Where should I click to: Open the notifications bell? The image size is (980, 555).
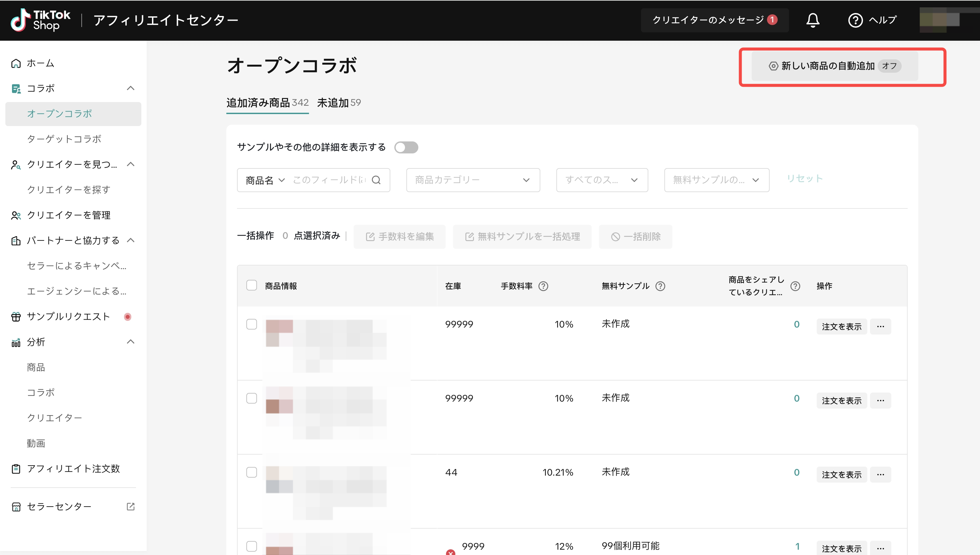coord(812,20)
